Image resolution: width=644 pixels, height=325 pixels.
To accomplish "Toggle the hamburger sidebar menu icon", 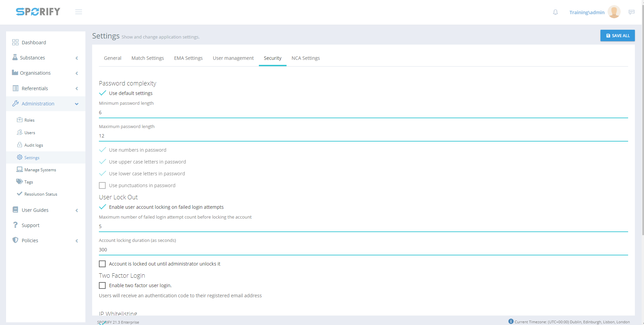I will pyautogui.click(x=79, y=12).
